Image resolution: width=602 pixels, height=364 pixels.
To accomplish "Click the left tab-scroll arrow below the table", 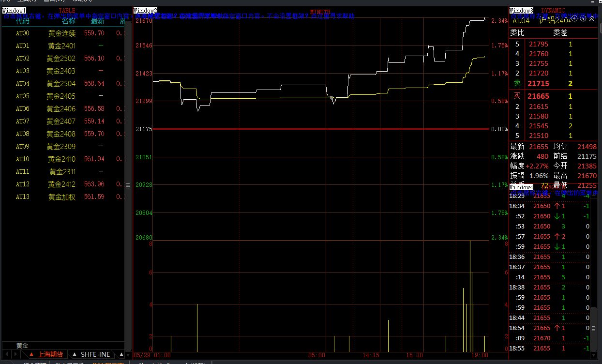I will point(7,354).
